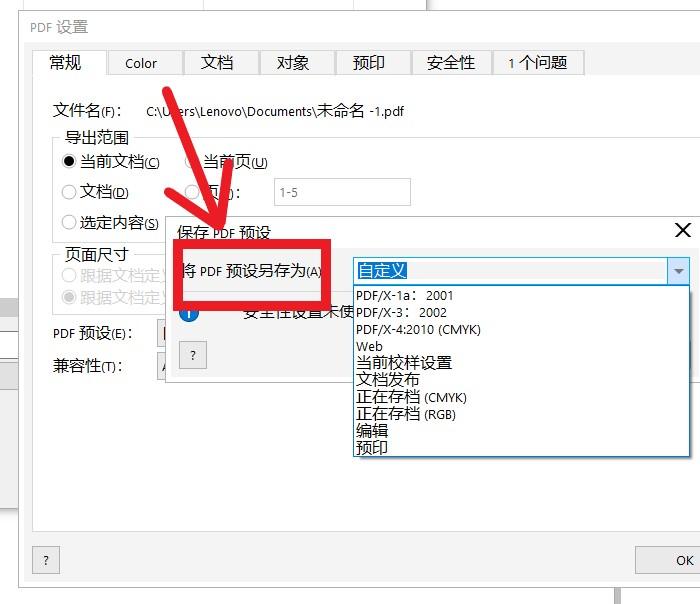The width and height of the screenshot is (700, 604).
Task: Open the 安全性 tab
Action: (451, 63)
